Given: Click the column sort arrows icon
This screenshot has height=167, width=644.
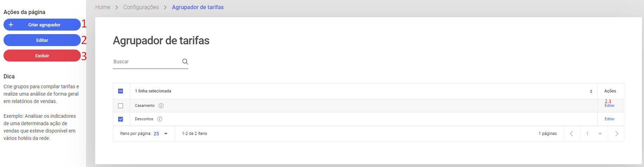Looking at the screenshot, I should (x=591, y=91).
